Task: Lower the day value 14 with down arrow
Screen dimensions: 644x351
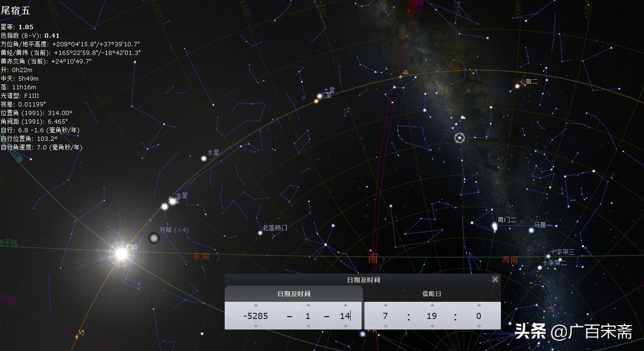Action: (345, 326)
